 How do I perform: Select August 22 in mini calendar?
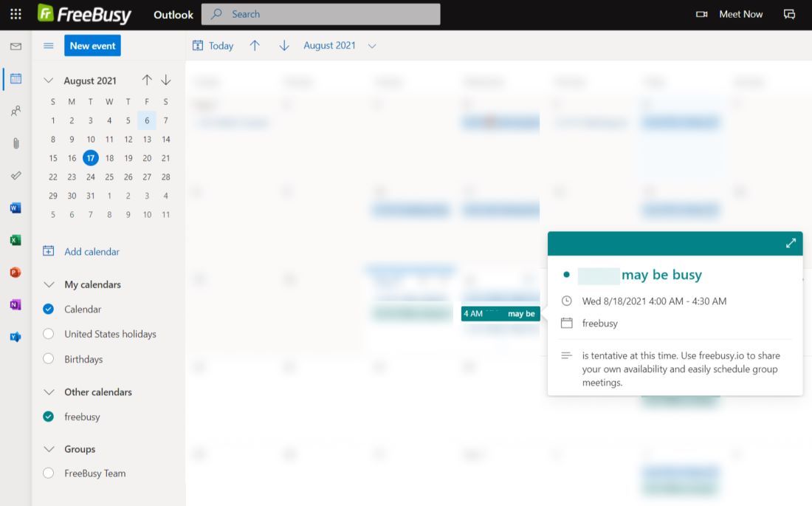53,177
